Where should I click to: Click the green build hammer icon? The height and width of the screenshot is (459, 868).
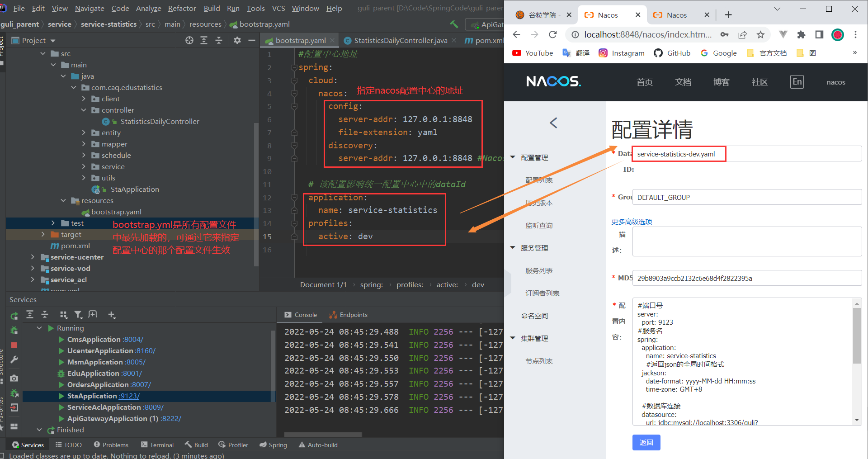pyautogui.click(x=454, y=24)
